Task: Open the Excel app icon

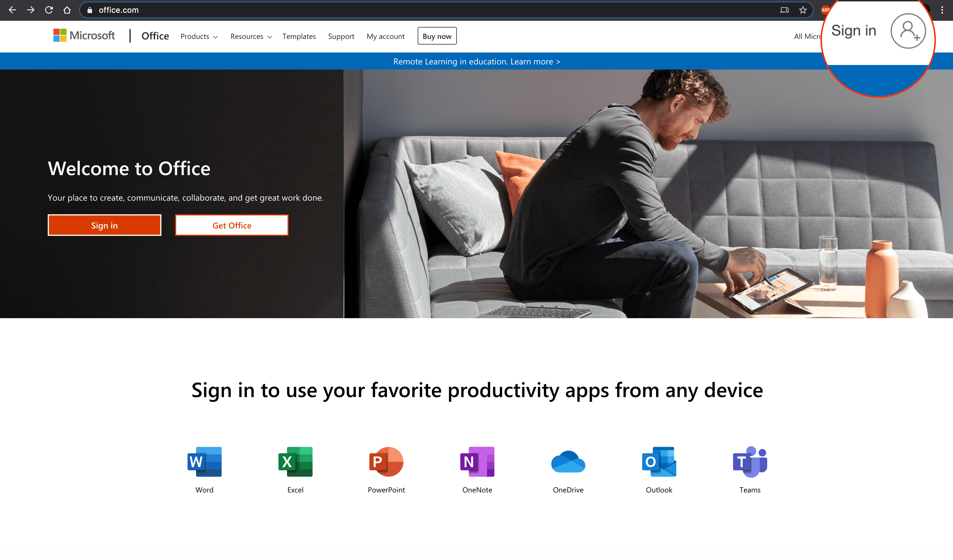Action: 295,462
